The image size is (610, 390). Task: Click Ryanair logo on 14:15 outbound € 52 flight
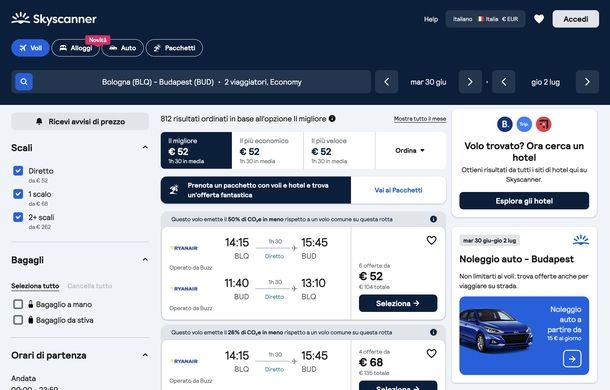click(x=184, y=248)
